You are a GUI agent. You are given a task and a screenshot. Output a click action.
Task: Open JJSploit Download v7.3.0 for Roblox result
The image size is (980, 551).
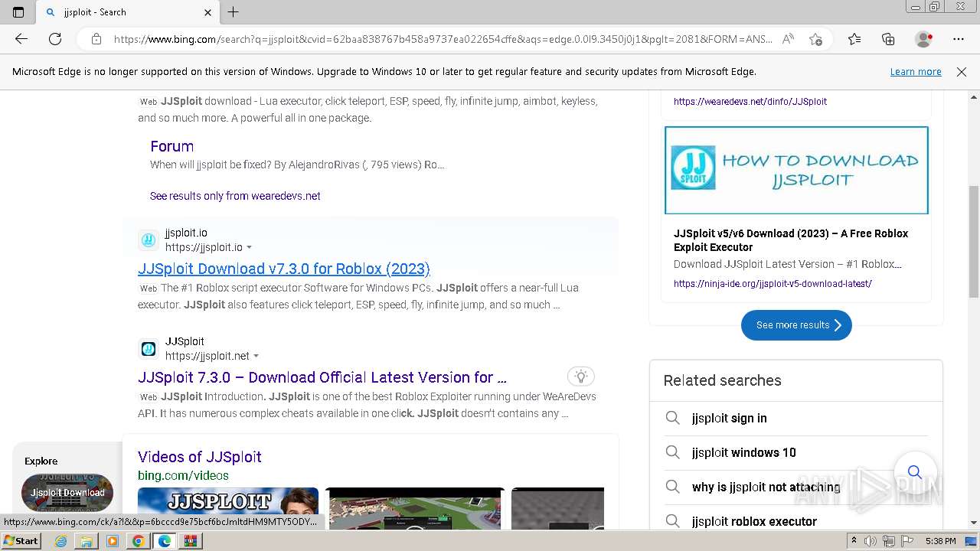pos(284,269)
